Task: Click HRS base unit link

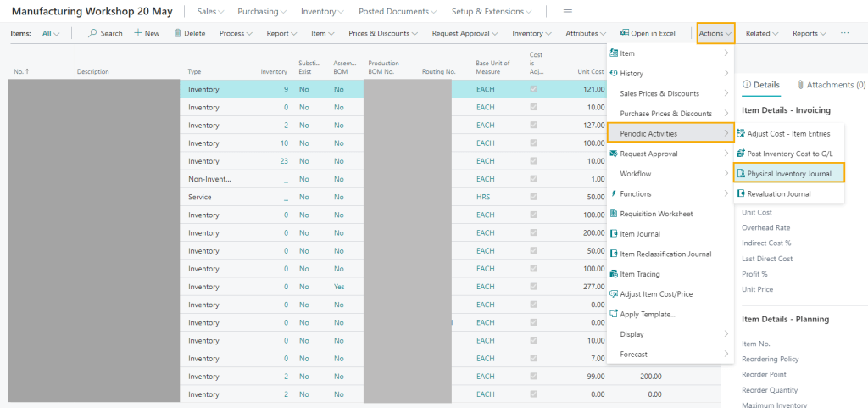Action: click(x=485, y=197)
